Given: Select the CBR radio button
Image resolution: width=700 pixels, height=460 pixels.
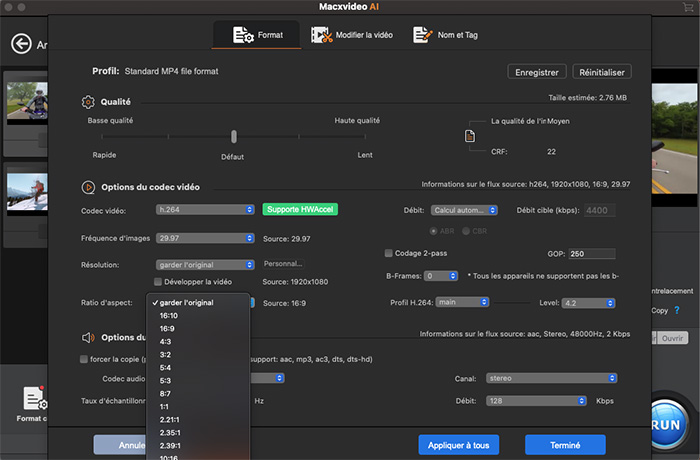Looking at the screenshot, I should tap(466, 231).
